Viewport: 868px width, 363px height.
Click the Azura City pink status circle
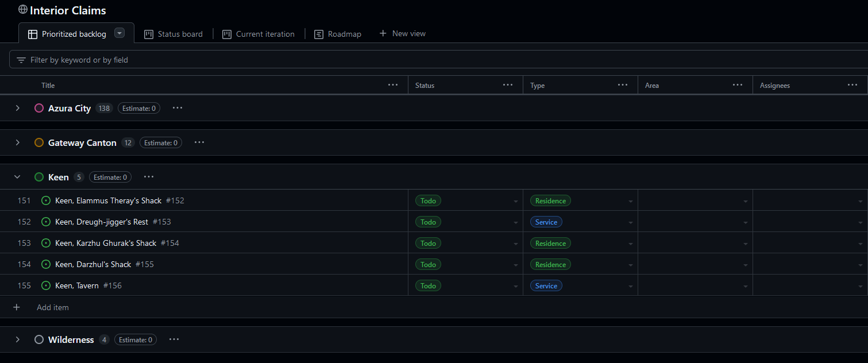[39, 108]
